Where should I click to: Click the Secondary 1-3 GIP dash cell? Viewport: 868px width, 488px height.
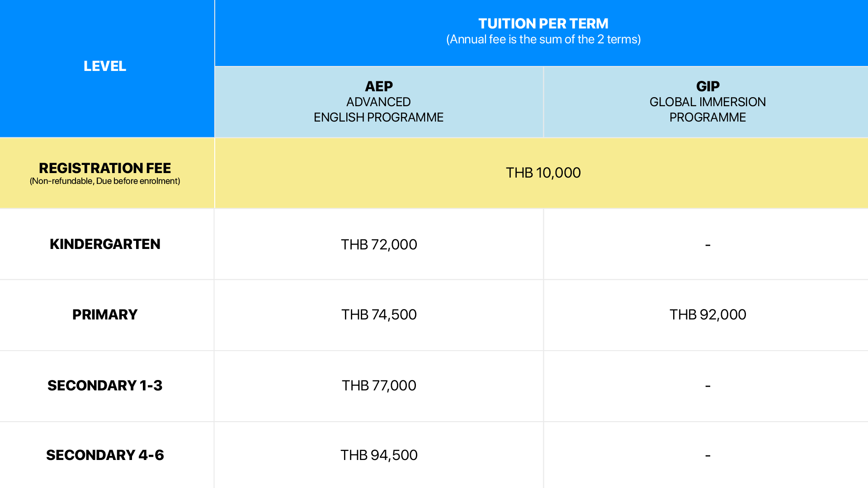click(x=708, y=386)
